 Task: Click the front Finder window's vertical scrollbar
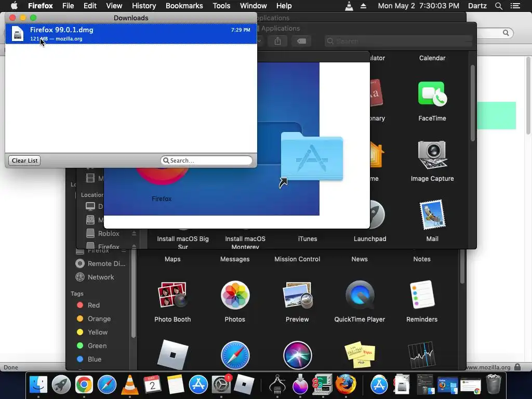click(473, 103)
